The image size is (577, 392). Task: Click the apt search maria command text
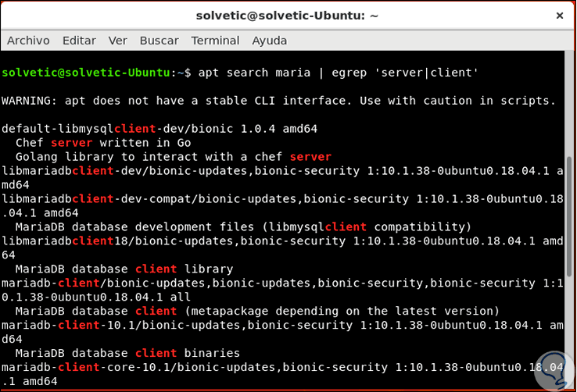(254, 73)
